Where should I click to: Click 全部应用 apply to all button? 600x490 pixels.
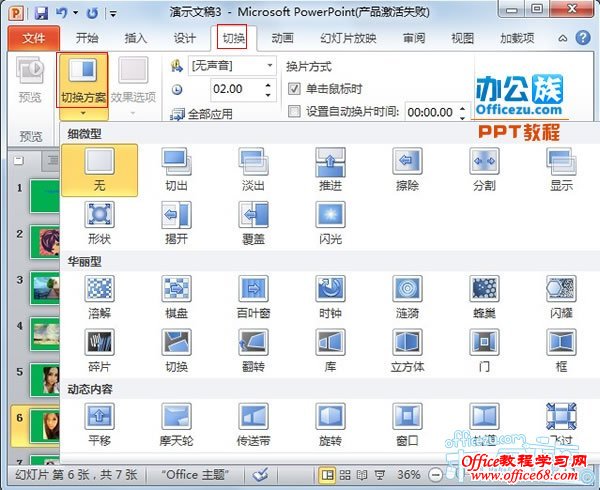click(201, 114)
